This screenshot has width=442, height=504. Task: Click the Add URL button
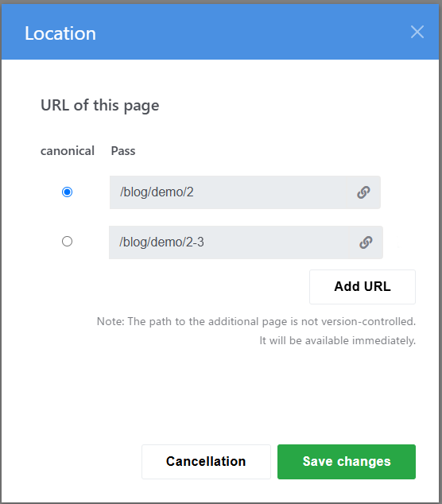(x=363, y=287)
